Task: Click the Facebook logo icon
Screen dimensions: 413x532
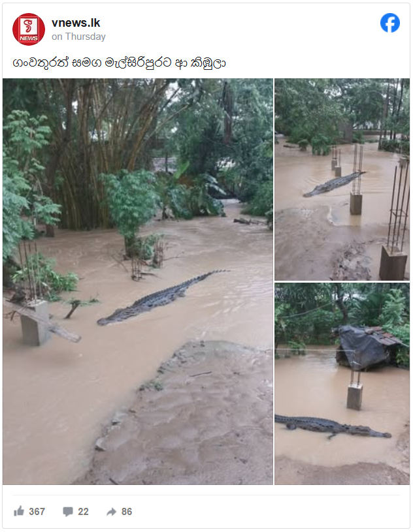Action: [390, 23]
